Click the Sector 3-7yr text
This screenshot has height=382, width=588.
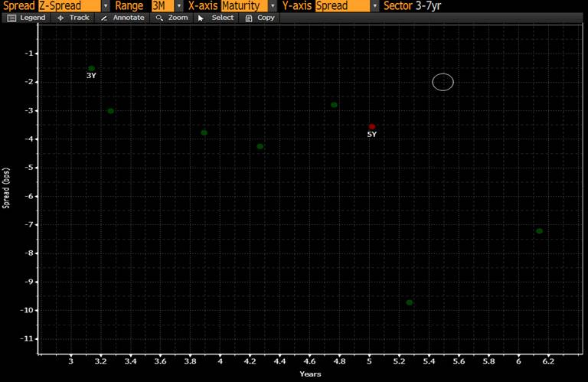(413, 5)
